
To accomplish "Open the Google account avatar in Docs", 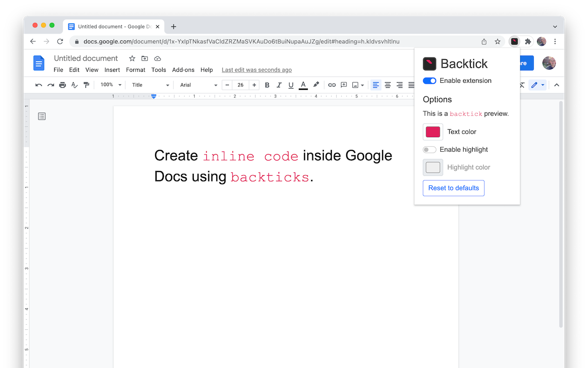I will click(549, 63).
